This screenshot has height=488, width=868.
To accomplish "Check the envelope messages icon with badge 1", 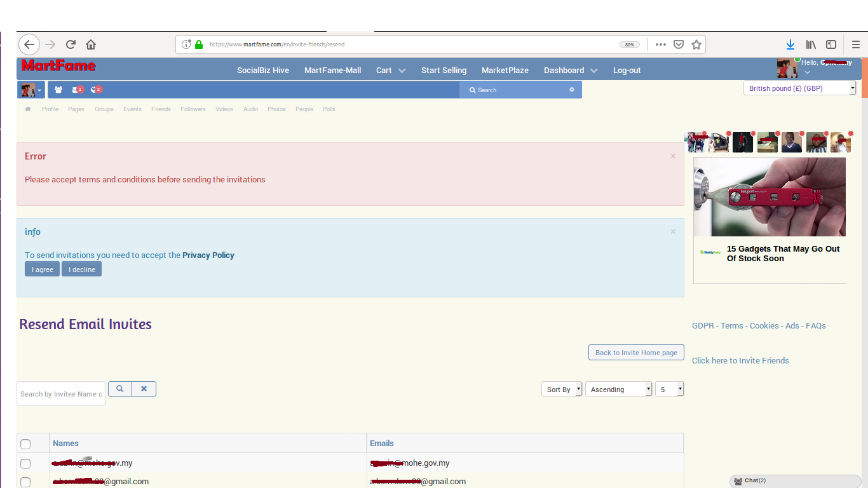I will 75,90.
